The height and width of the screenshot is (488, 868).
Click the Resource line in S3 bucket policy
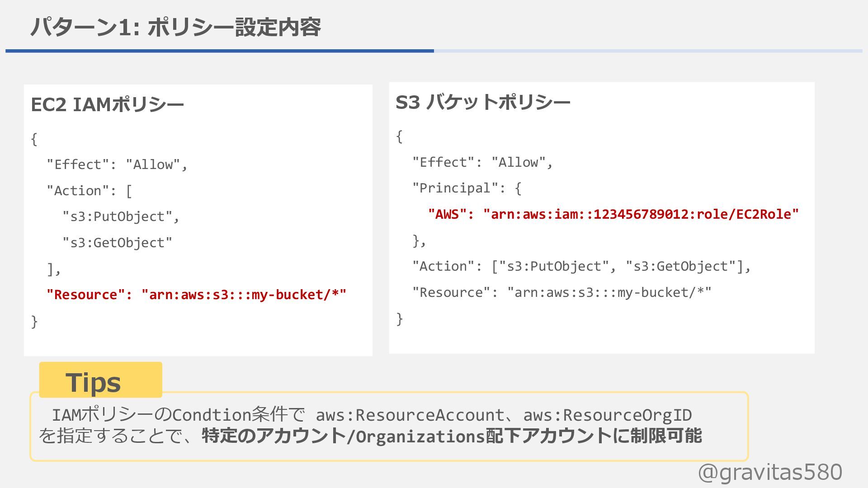pos(561,293)
